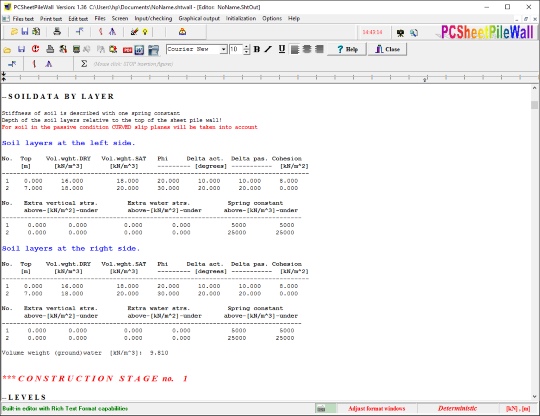Click editor toolbar save disk icon
This screenshot has width=540, height=416.
tap(21, 49)
